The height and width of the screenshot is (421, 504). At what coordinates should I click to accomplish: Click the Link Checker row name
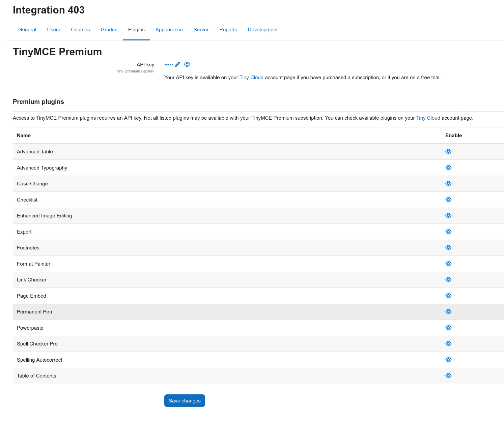pos(32,280)
